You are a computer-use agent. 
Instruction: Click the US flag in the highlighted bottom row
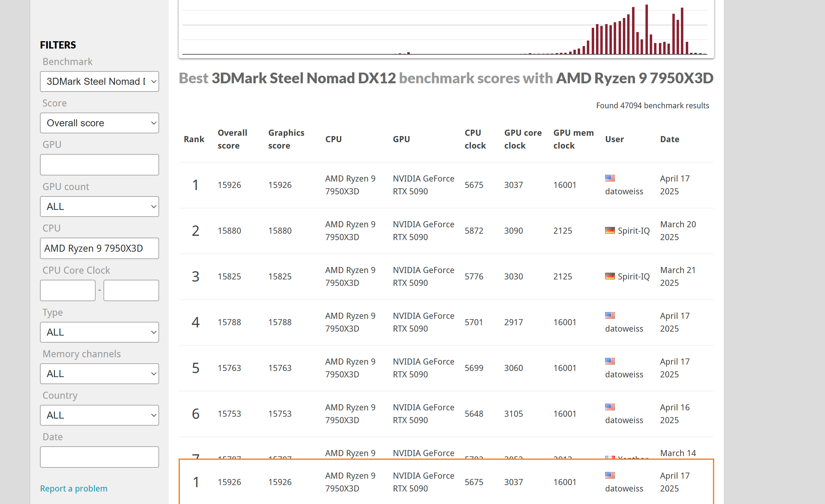coord(610,475)
